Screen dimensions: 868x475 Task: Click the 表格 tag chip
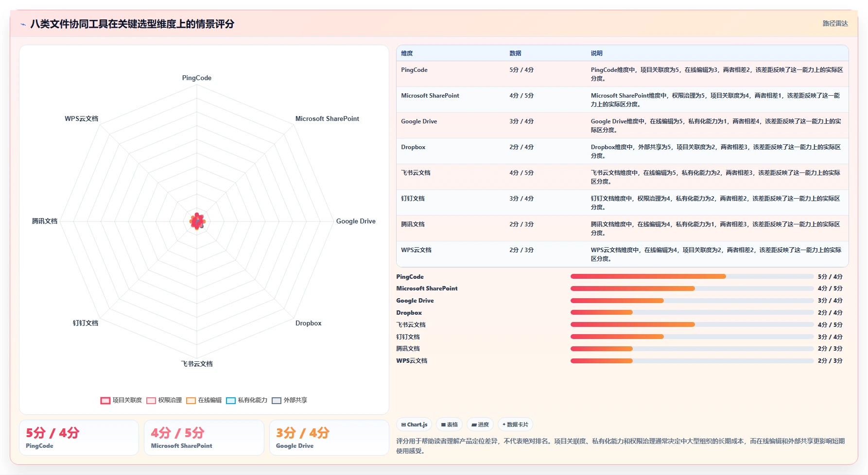[450, 424]
